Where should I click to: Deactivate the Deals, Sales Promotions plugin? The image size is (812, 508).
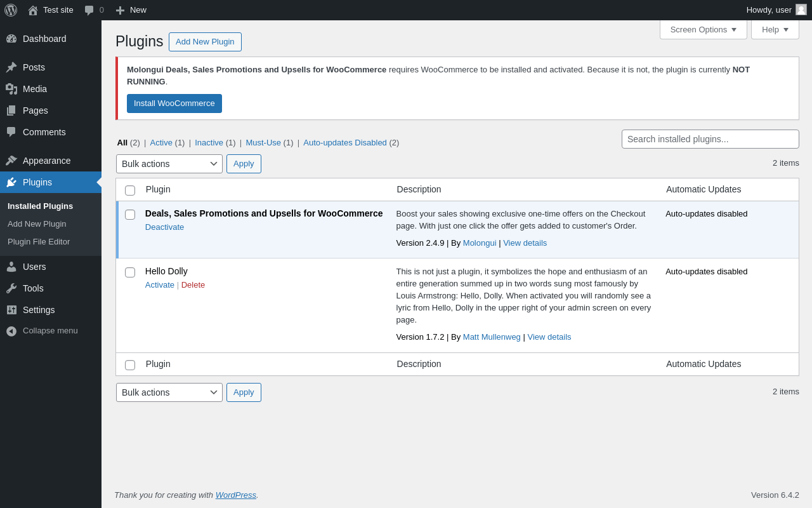(x=164, y=227)
